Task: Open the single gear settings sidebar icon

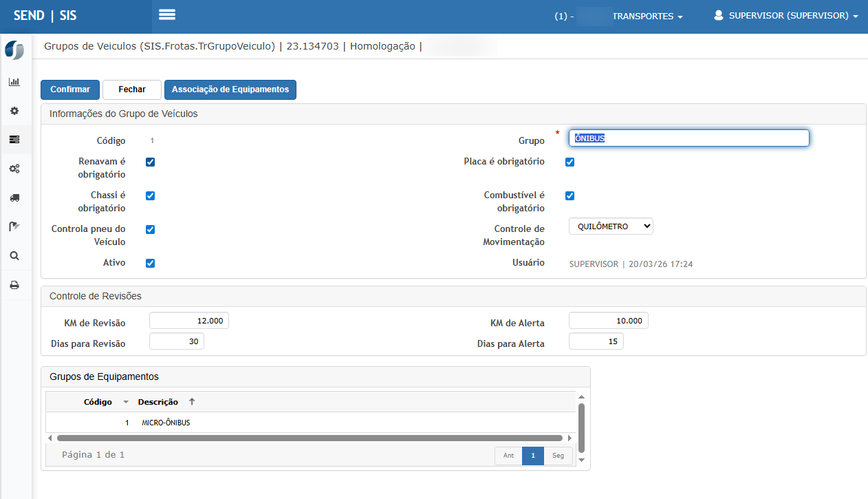Action: pyautogui.click(x=14, y=111)
